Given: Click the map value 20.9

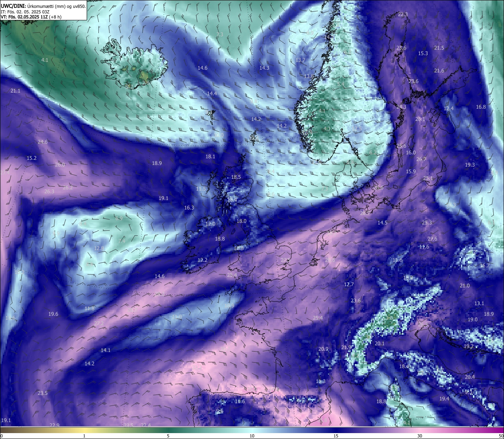Looking at the screenshot, I should (323, 349).
